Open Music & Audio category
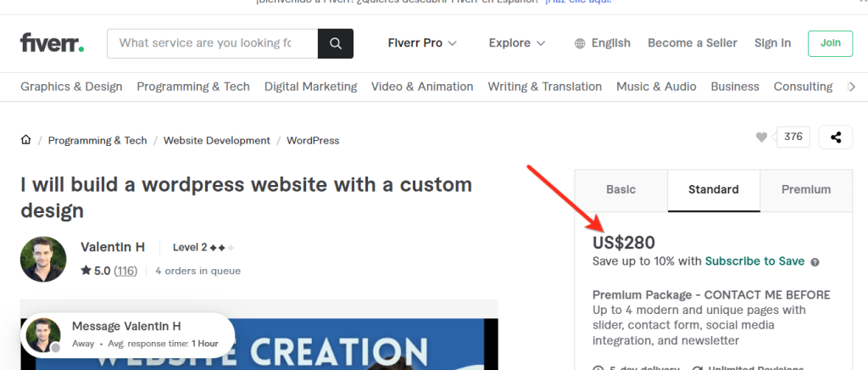 coord(657,87)
